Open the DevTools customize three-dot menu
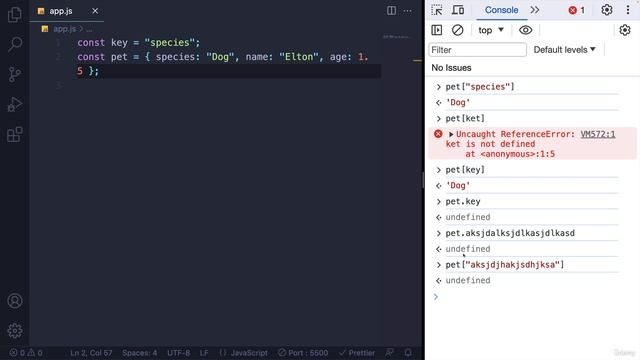 pos(628,10)
